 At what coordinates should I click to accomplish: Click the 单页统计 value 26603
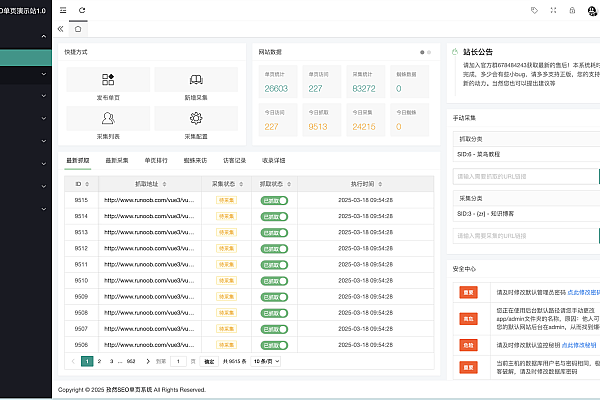click(276, 88)
